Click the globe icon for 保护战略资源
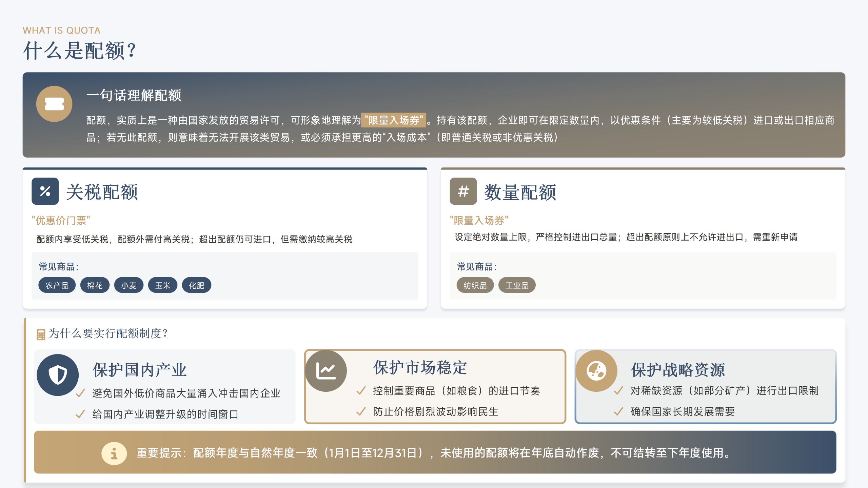The image size is (868, 488). (x=596, y=371)
